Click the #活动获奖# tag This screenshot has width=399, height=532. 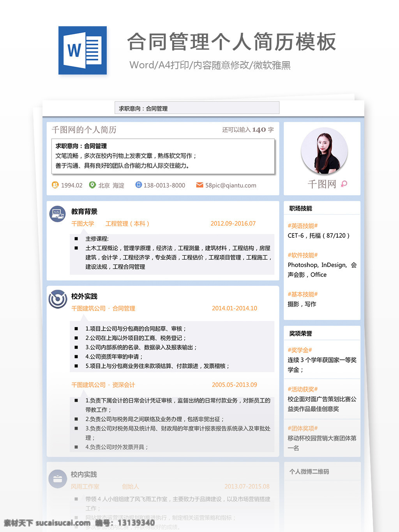coord(303,389)
